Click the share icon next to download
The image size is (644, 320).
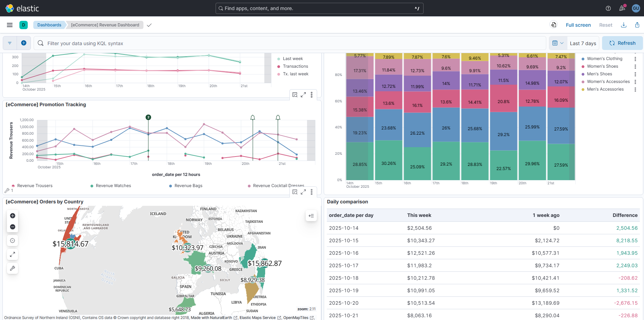(x=637, y=25)
